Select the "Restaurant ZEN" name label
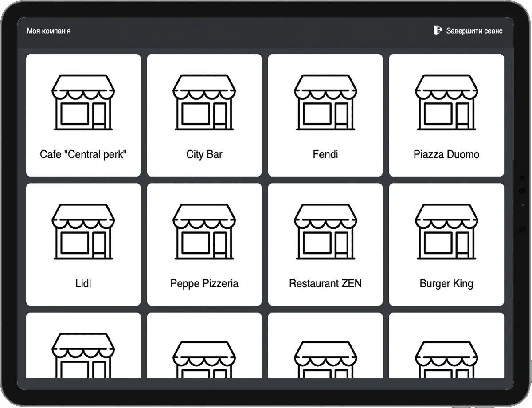This screenshot has width=532, height=408. pos(325,283)
